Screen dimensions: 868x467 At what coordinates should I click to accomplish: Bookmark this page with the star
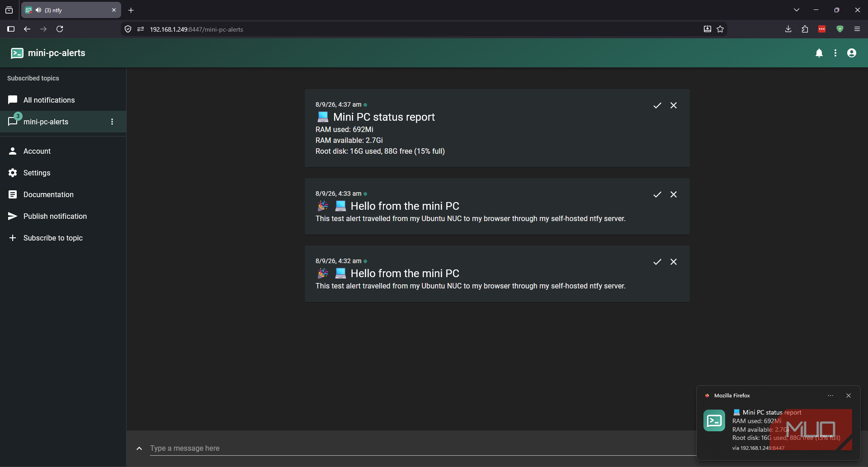[720, 29]
